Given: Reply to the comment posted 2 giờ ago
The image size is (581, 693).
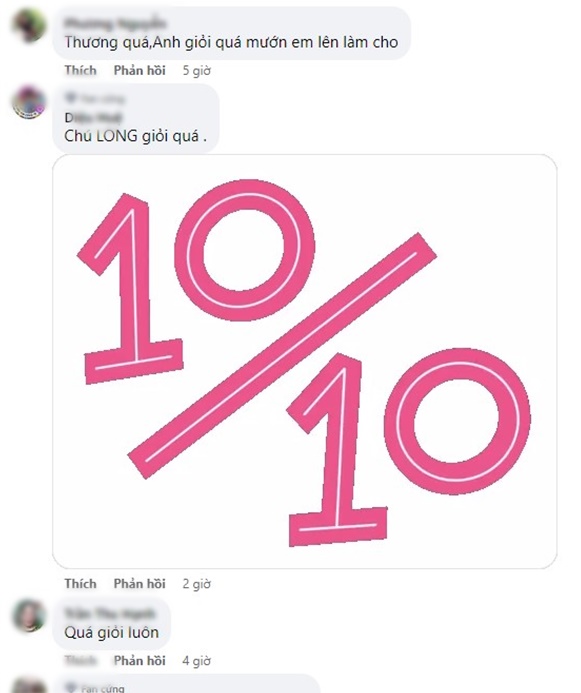Looking at the screenshot, I should pyautogui.click(x=140, y=584).
